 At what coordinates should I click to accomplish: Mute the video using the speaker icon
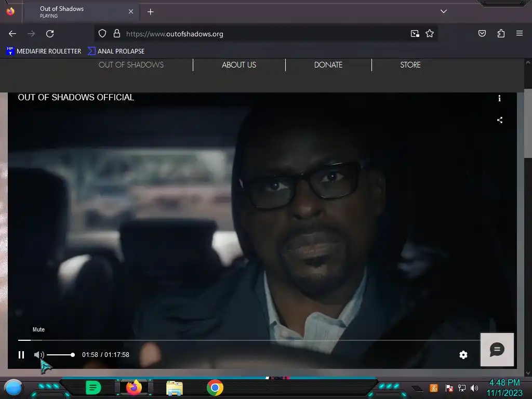(39, 355)
